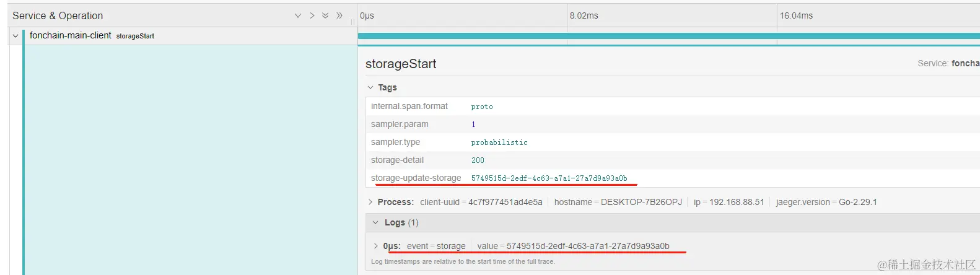Click the expand one level chevron icon

(x=298, y=15)
